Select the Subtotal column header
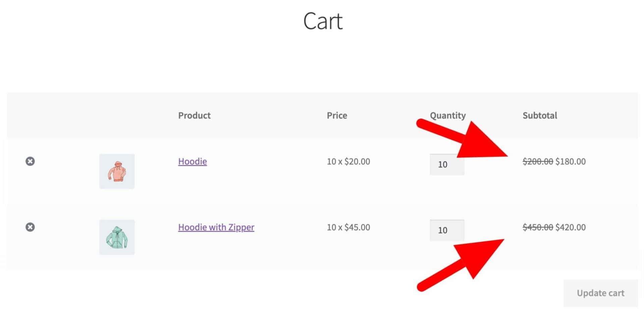Image resolution: width=644 pixels, height=316 pixels. (540, 115)
